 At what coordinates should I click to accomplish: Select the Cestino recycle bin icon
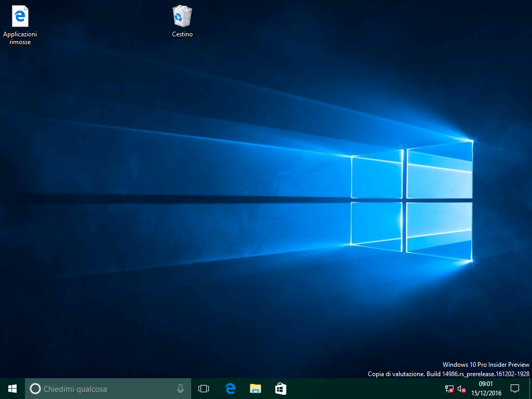pyautogui.click(x=182, y=21)
